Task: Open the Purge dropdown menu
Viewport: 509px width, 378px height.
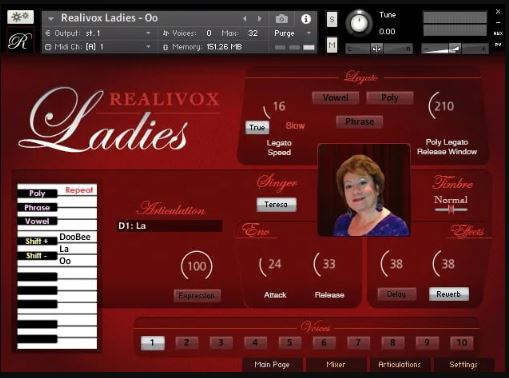Action: [309, 33]
